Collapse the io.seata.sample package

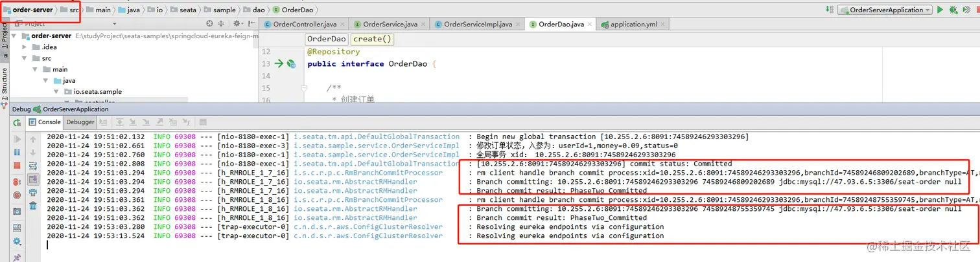57,91
